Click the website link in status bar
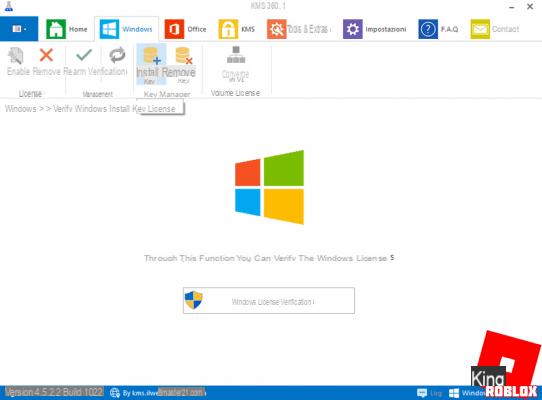The image size is (542, 400). coord(164,393)
